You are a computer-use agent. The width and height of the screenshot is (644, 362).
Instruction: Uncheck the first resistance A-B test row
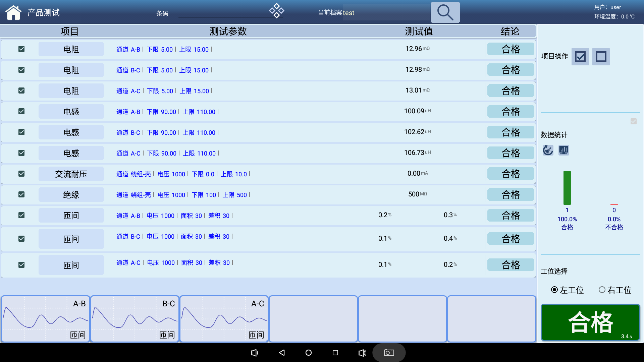[x=21, y=49]
